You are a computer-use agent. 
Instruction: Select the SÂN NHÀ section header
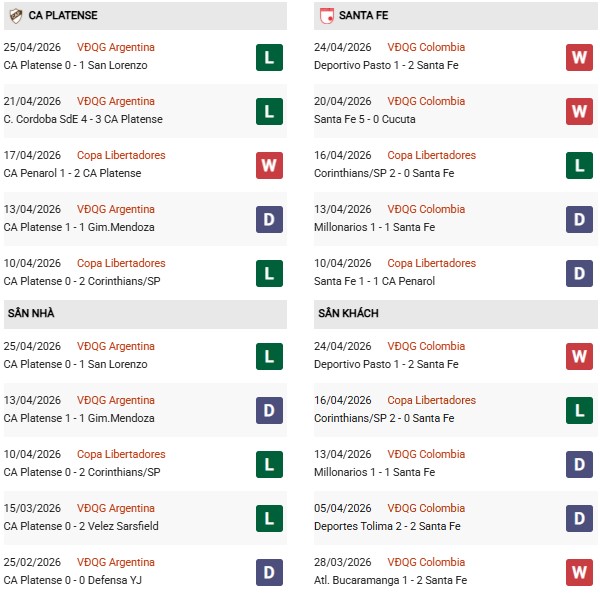tap(30, 314)
